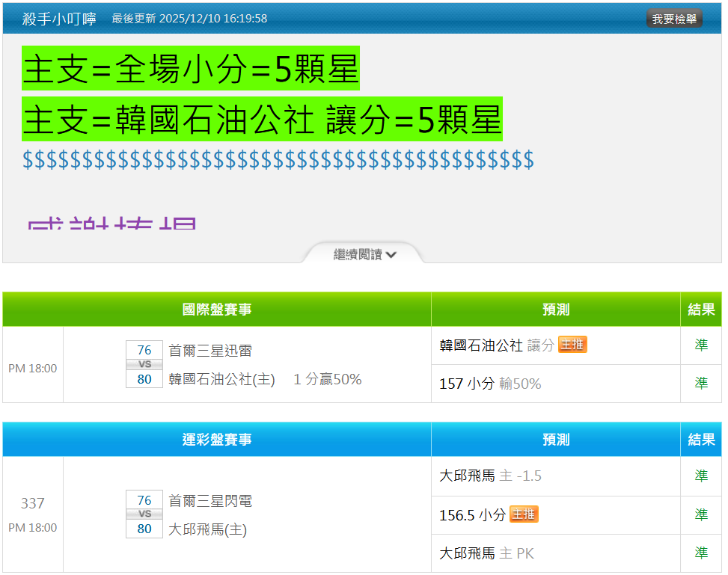Screen dimensions: 728x575
Task: Select the last-updated timestamp 2025/12/10 16:19:58
Action: (x=213, y=19)
